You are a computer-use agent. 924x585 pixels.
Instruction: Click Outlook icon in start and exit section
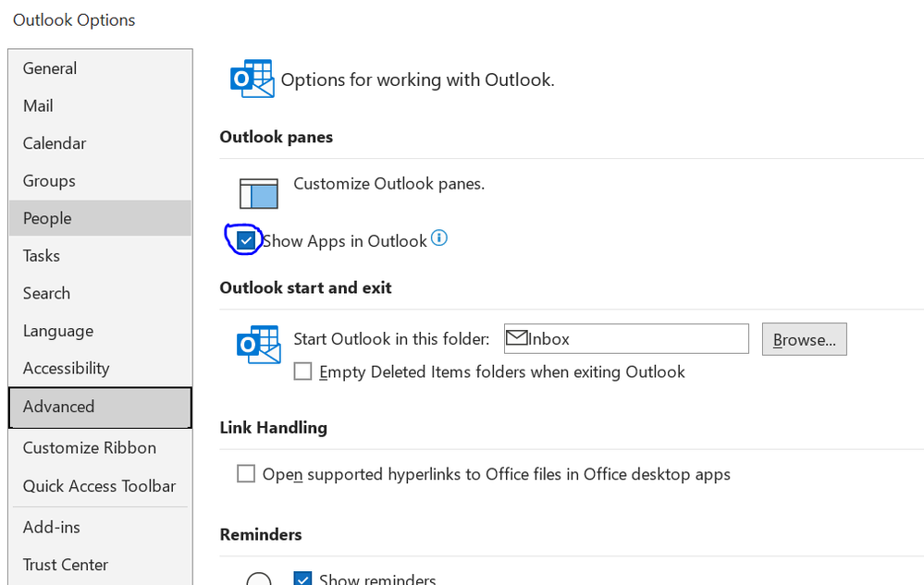coord(258,344)
